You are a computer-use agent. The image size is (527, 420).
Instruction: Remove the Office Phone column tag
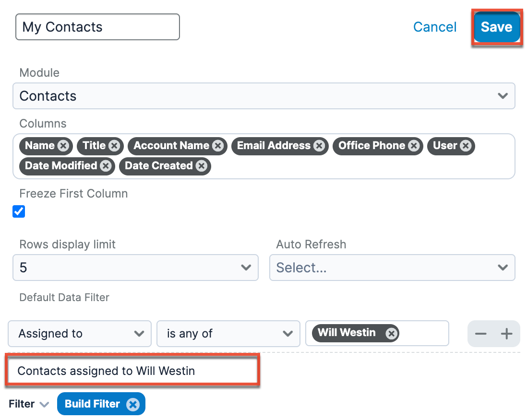[414, 146]
